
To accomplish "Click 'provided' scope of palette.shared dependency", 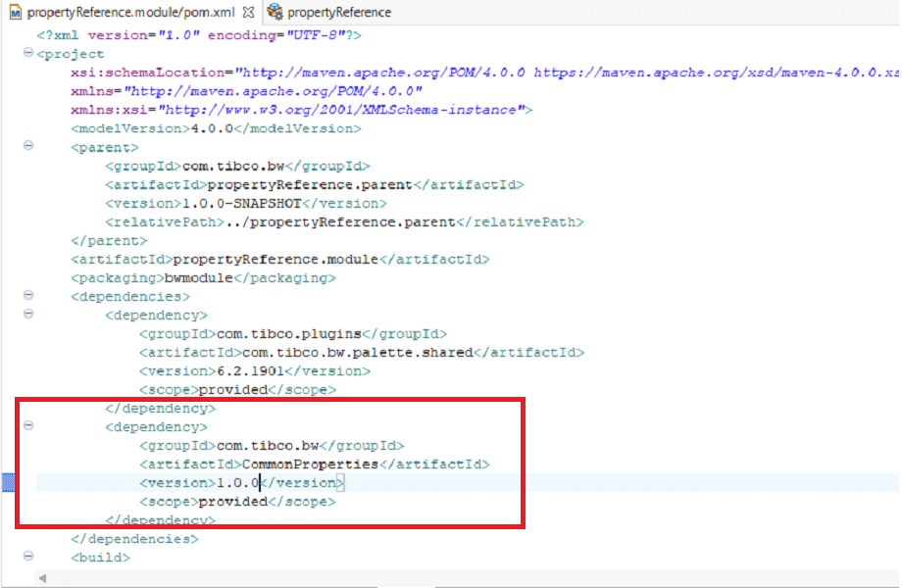I will tap(233, 390).
